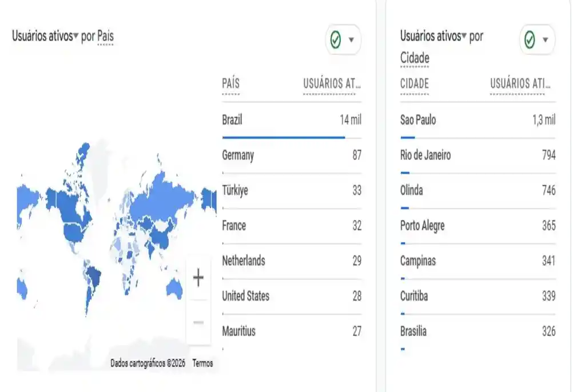
Task: Sort the PAÍS column header
Action: tap(230, 83)
